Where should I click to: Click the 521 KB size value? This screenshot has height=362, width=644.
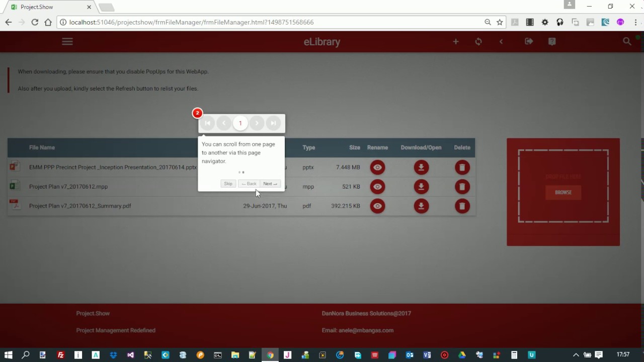(351, 187)
